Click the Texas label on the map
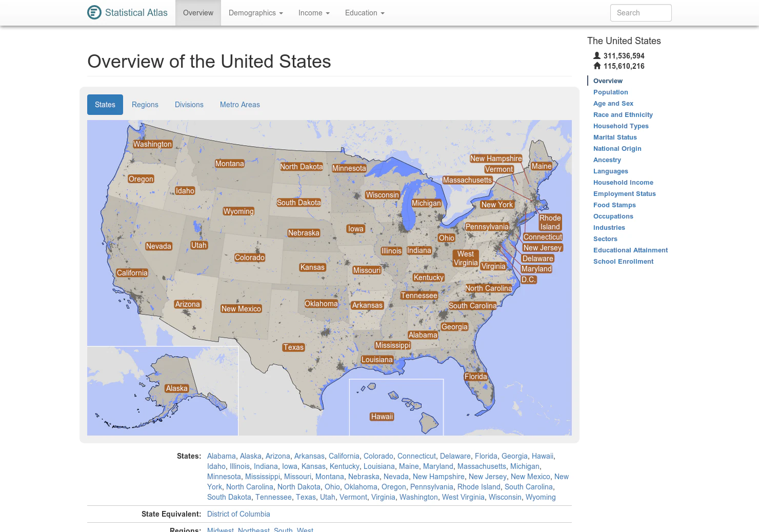759x532 pixels. pos(293,347)
